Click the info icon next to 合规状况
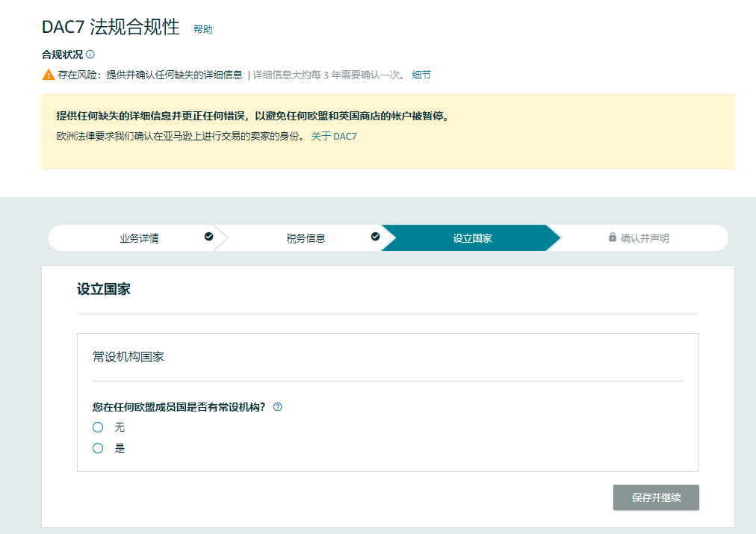This screenshot has height=534, width=756. pos(90,55)
